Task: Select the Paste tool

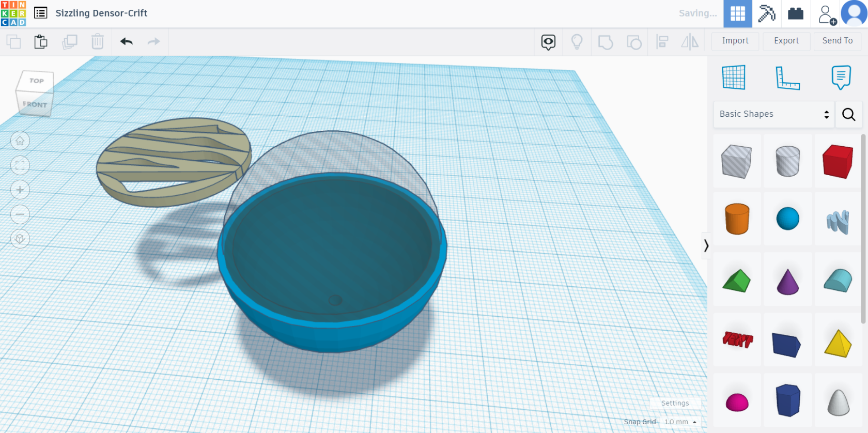Action: (x=41, y=41)
